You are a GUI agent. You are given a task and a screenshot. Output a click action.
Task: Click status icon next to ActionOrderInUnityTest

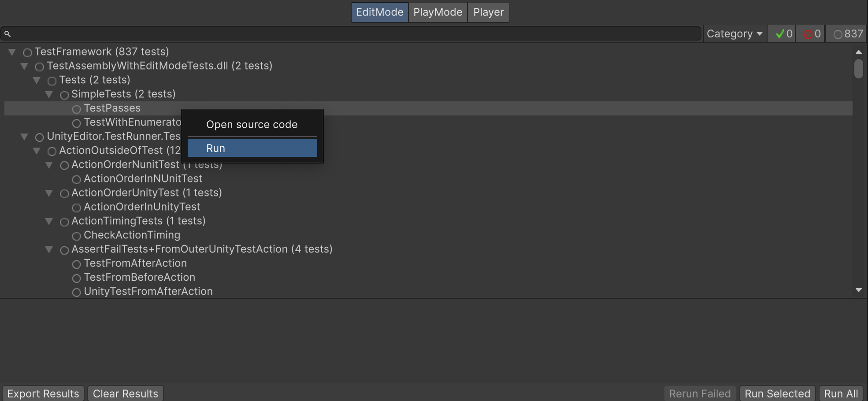click(x=77, y=208)
